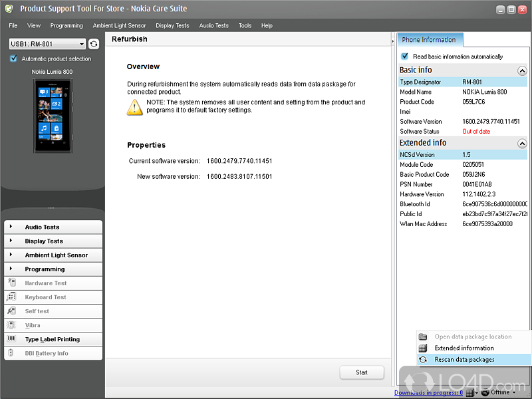This screenshot has width=532, height=399.
Task: Open the Downloads in progress link
Action: (428, 393)
